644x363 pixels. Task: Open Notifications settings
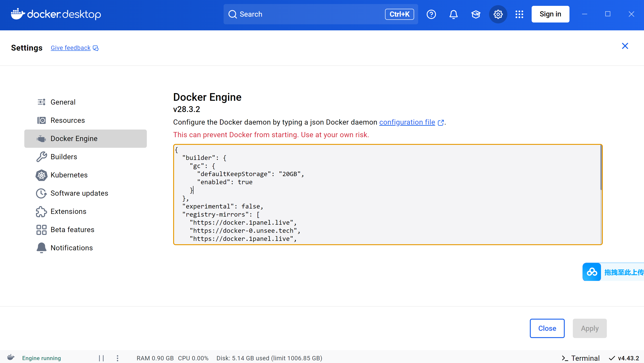coord(86,248)
